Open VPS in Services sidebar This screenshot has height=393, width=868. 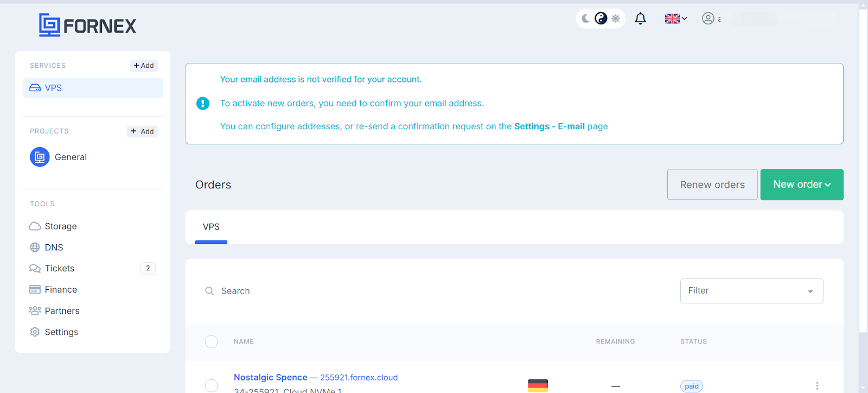pos(93,88)
